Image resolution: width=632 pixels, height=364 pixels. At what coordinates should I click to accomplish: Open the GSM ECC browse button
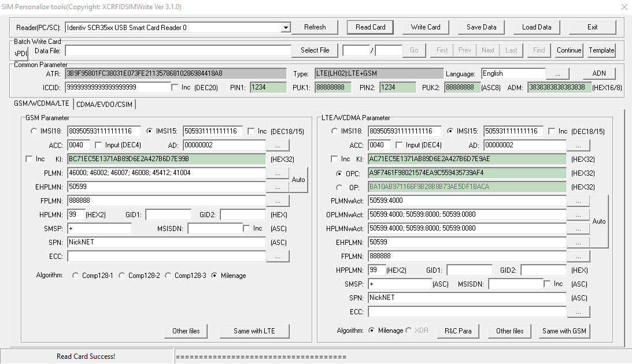[x=278, y=257]
